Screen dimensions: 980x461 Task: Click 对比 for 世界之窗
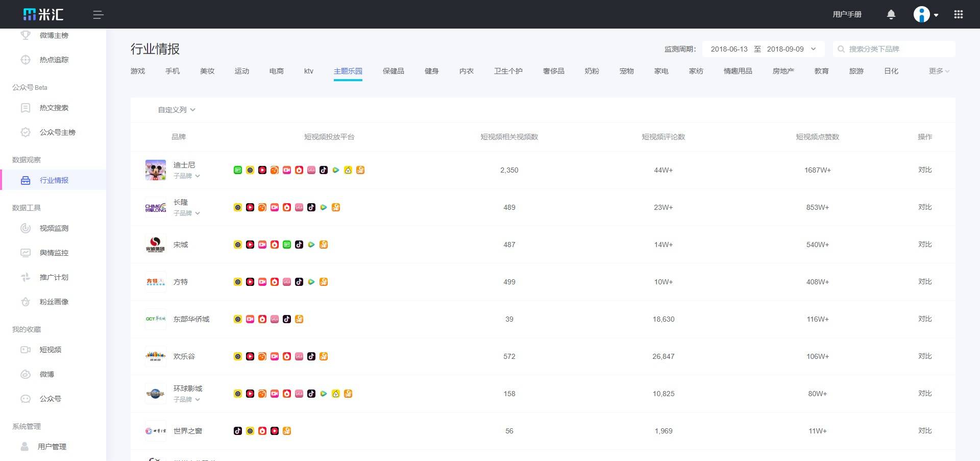click(x=925, y=431)
